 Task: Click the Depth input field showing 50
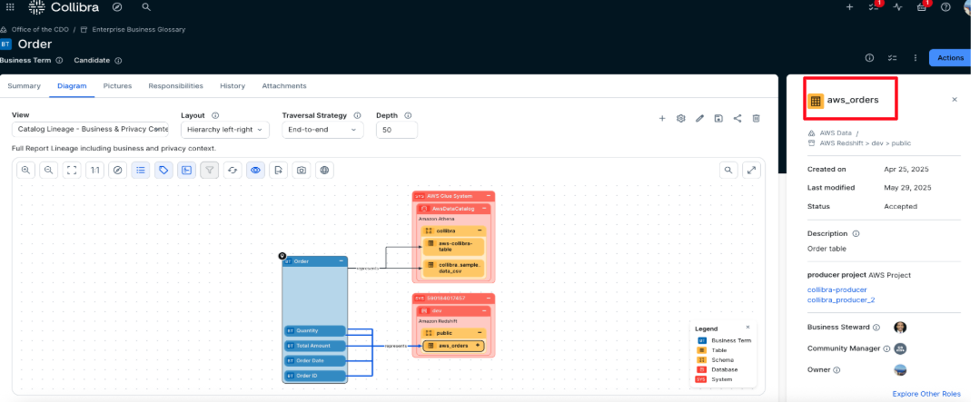pyautogui.click(x=397, y=129)
